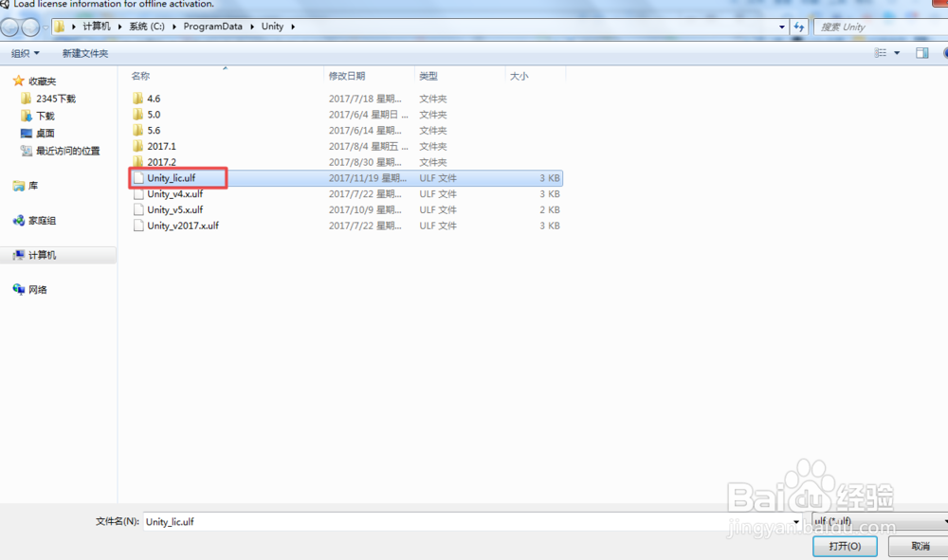Expand the arrow after ProgramData in path
Screen dimensions: 948x560
coord(252,27)
